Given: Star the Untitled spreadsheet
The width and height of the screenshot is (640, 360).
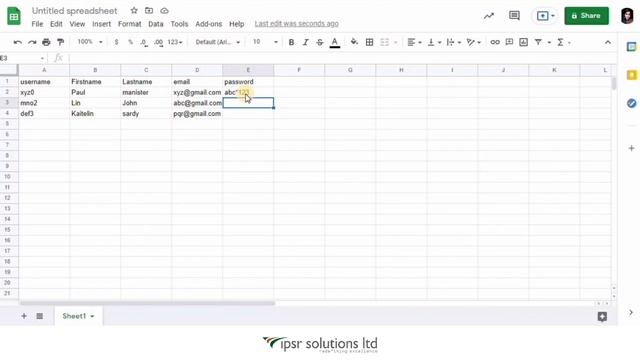Looking at the screenshot, I should (134, 11).
